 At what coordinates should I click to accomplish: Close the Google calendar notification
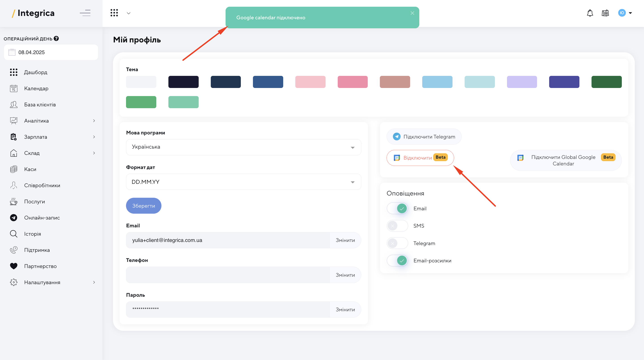coord(412,13)
